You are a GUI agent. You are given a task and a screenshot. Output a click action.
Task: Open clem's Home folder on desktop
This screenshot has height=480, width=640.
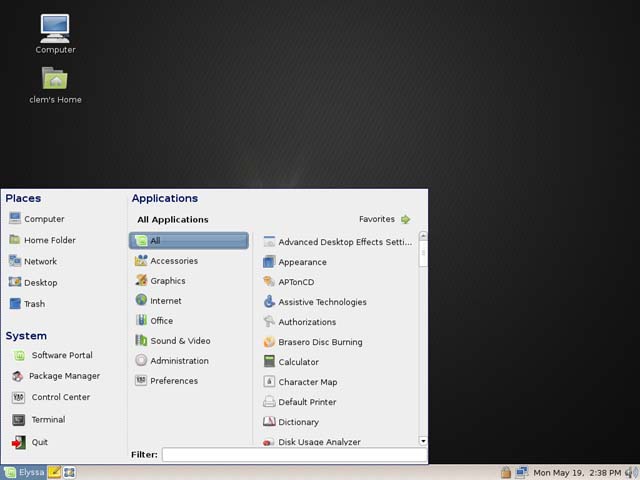(55, 85)
